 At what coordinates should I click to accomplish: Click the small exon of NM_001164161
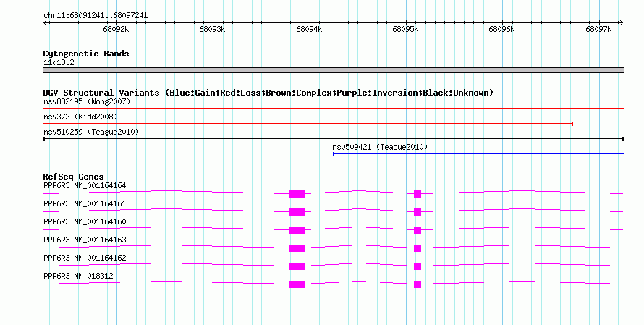tap(418, 212)
